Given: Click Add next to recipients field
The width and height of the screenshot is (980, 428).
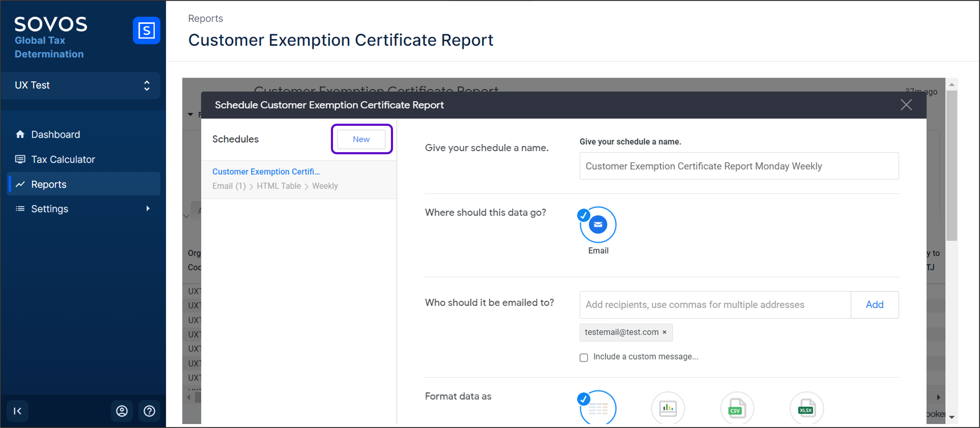Looking at the screenshot, I should pyautogui.click(x=874, y=305).
